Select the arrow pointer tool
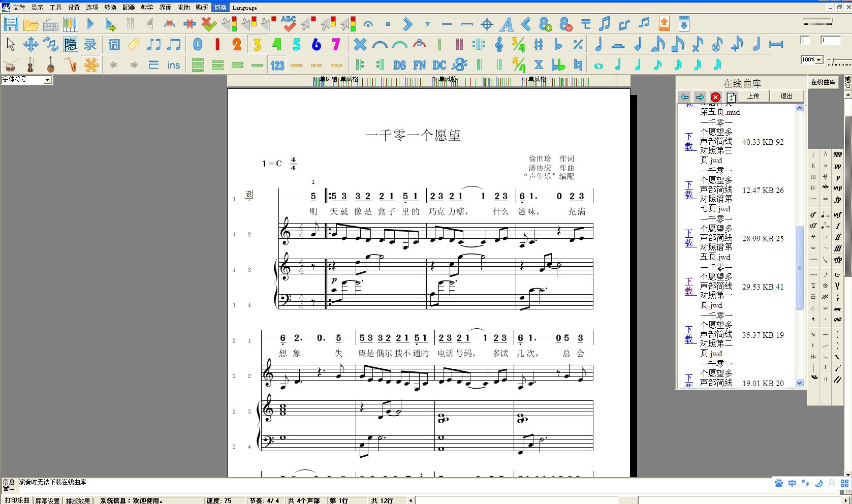The width and height of the screenshot is (852, 504). (11, 44)
